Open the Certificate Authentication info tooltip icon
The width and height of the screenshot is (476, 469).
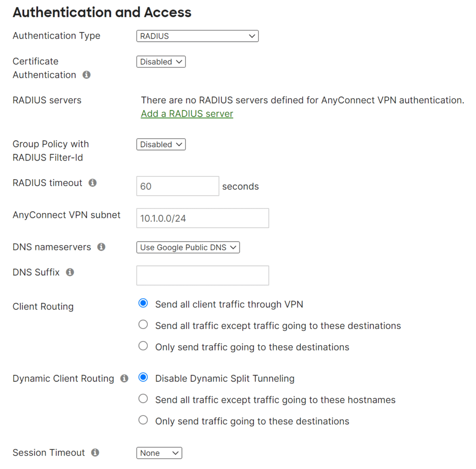(86, 75)
